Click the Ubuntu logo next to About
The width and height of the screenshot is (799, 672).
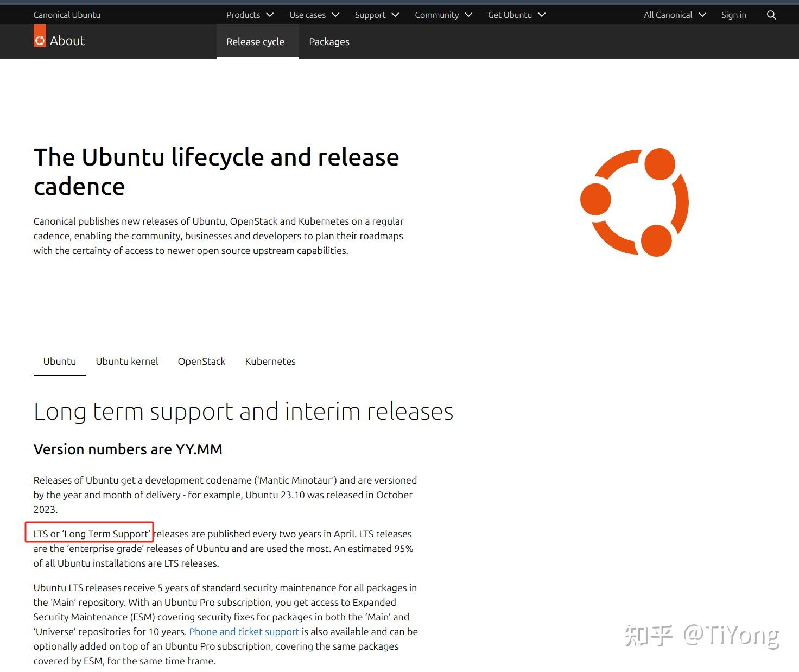pos(39,40)
